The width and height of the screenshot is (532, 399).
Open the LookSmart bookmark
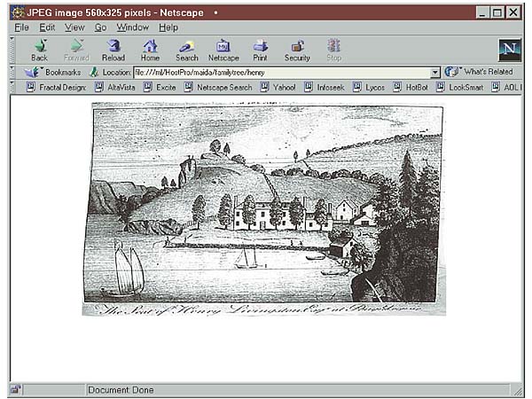pyautogui.click(x=459, y=87)
